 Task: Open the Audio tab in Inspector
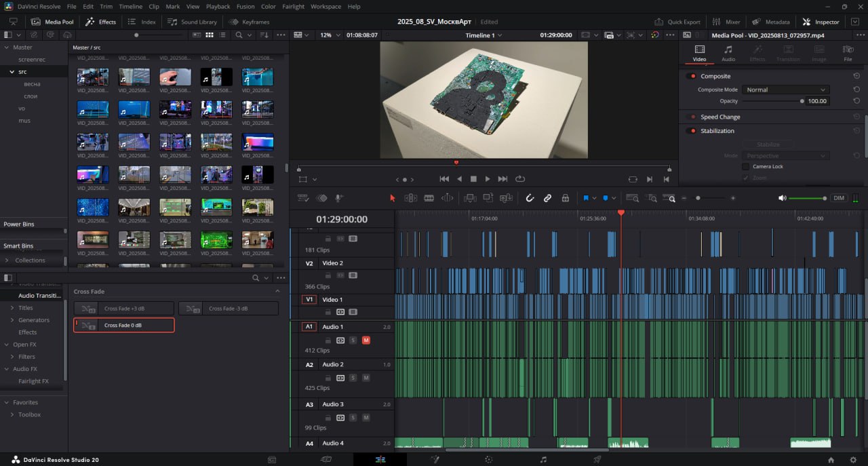tap(728, 53)
